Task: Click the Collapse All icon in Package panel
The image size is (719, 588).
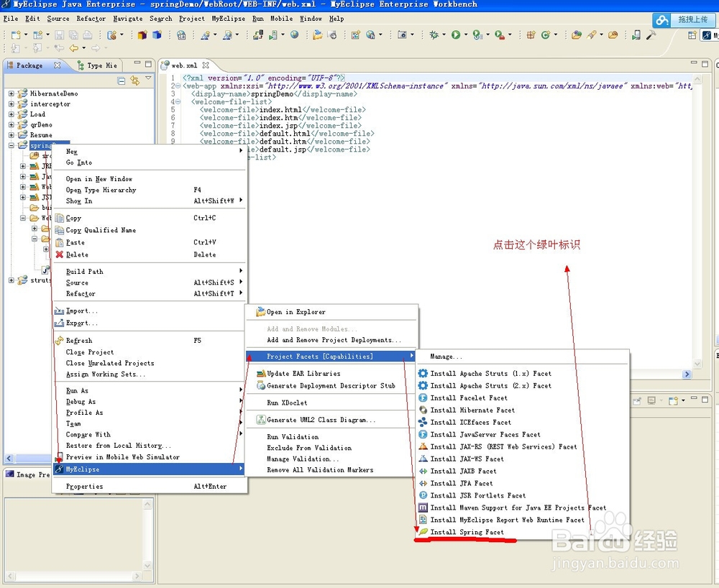Action: (x=121, y=81)
